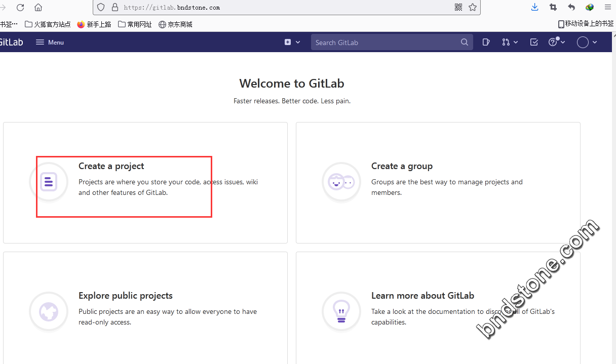The height and width of the screenshot is (364, 616).
Task: Click the Create a project heading
Action: tap(111, 166)
